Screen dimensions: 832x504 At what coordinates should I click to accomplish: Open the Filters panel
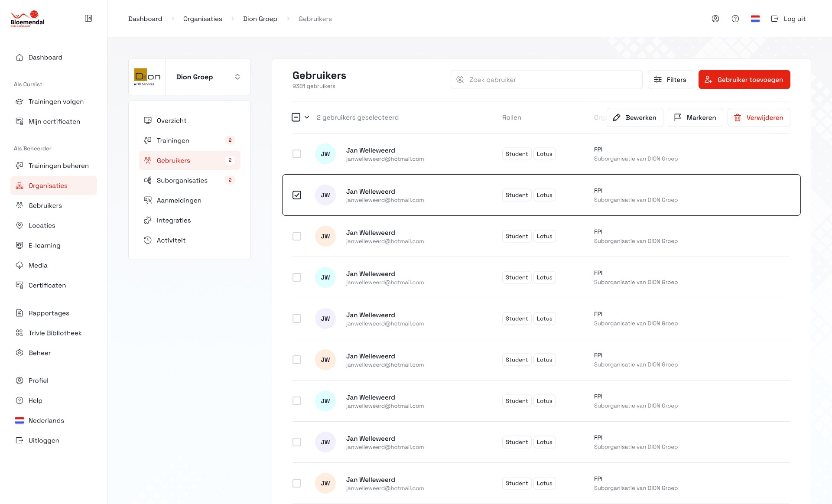point(670,80)
